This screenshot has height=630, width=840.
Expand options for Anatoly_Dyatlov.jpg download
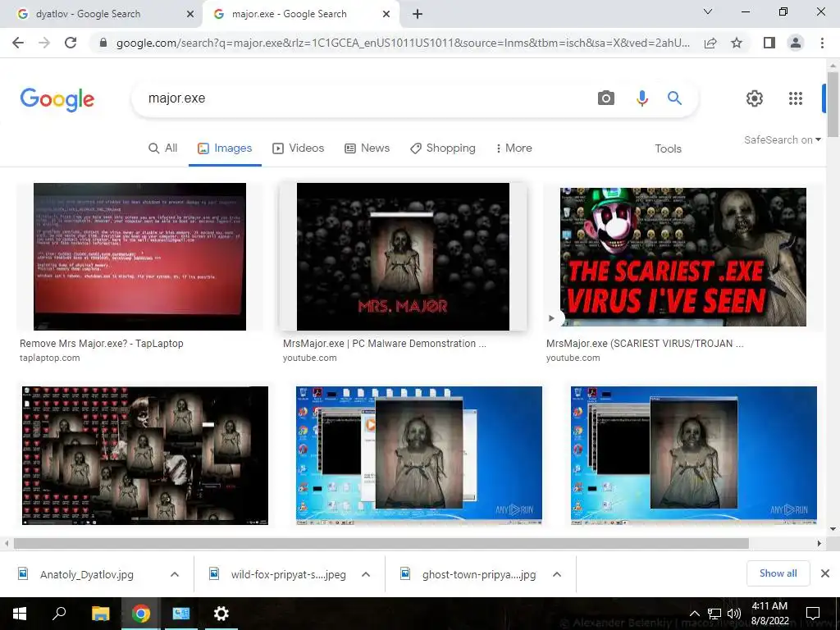click(x=175, y=574)
